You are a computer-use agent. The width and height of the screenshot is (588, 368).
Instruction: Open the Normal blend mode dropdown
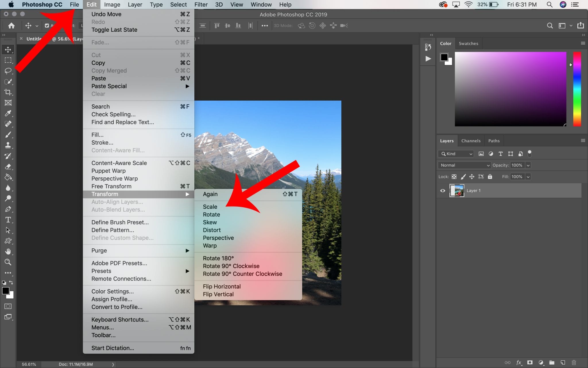[x=464, y=165]
